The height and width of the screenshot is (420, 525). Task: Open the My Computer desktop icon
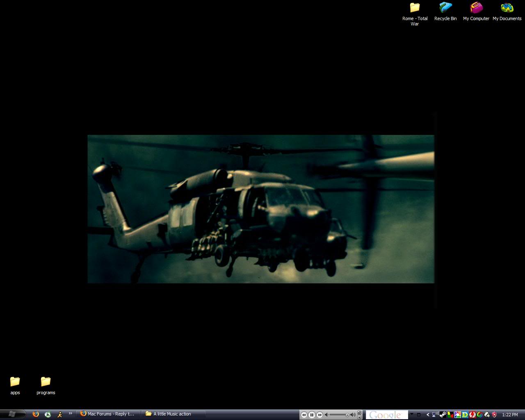click(x=476, y=11)
